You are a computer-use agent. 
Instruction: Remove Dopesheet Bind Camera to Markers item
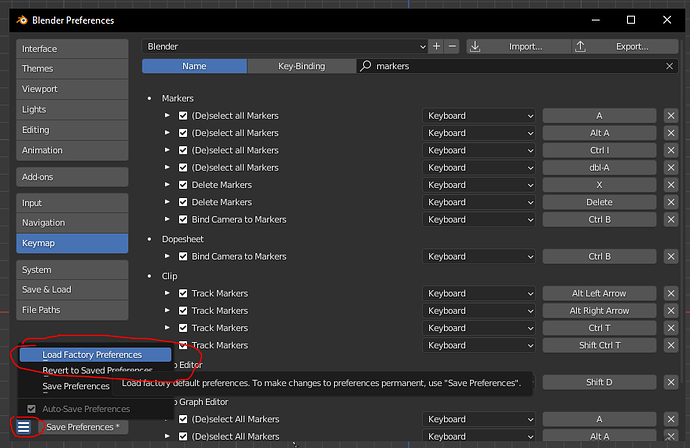coord(671,257)
